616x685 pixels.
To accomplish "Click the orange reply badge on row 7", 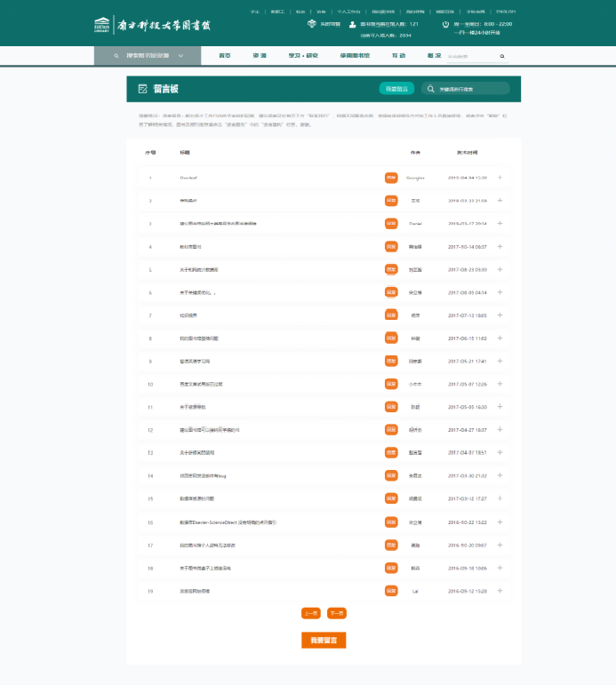I will 390,315.
